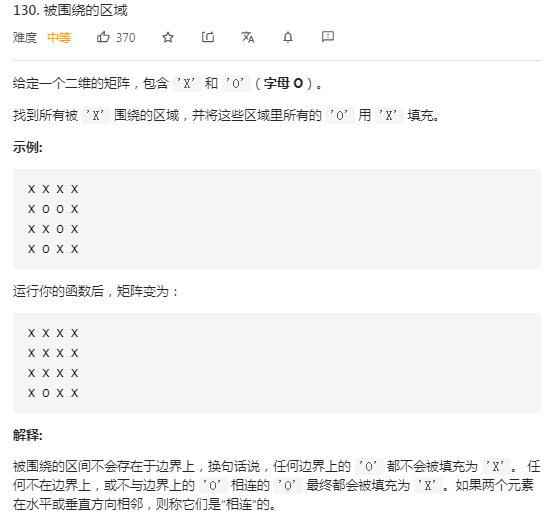Click the sentence starting 找到所有被
The width and height of the screenshot is (551, 516).
pos(226,115)
